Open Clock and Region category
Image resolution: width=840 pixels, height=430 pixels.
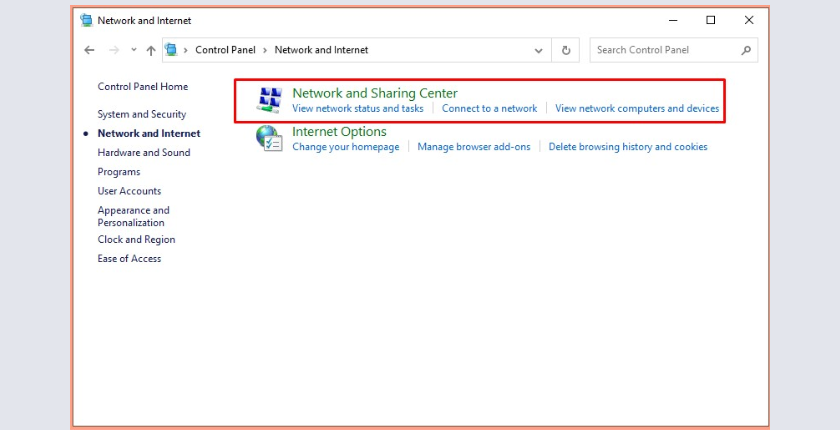(x=136, y=240)
